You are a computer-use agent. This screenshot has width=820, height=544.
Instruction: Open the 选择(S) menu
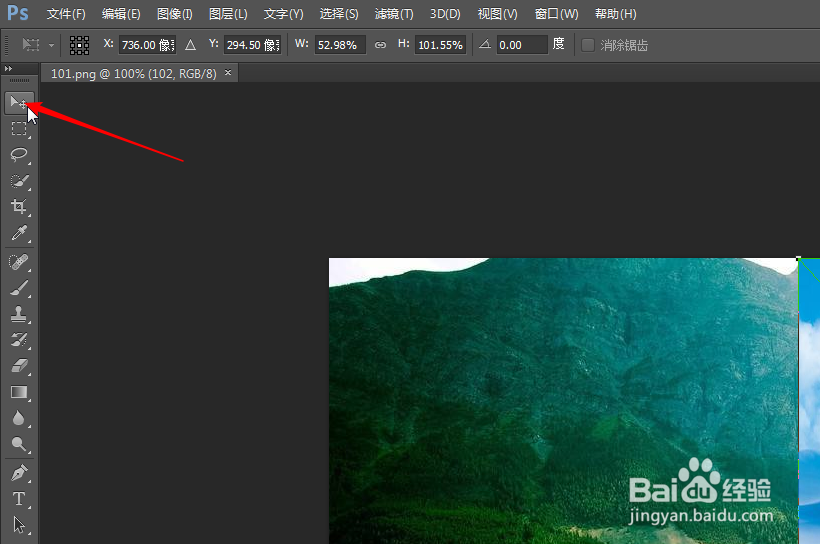click(339, 14)
